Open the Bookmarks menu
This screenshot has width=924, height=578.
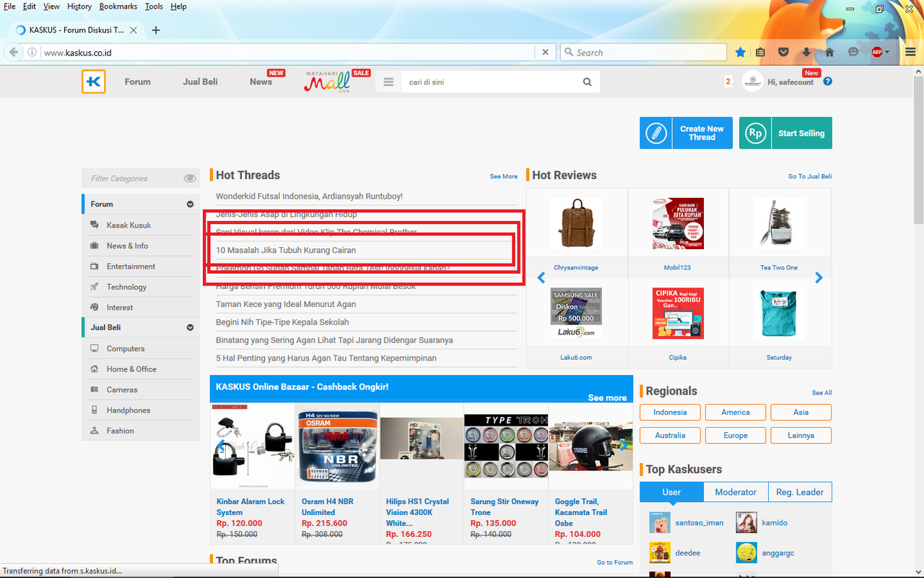point(118,7)
